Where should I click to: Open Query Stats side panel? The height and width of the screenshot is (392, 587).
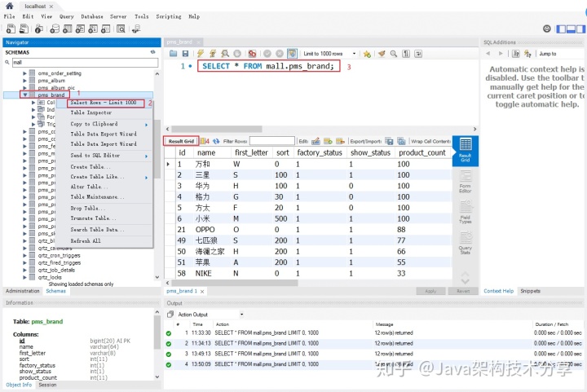pyautogui.click(x=466, y=242)
